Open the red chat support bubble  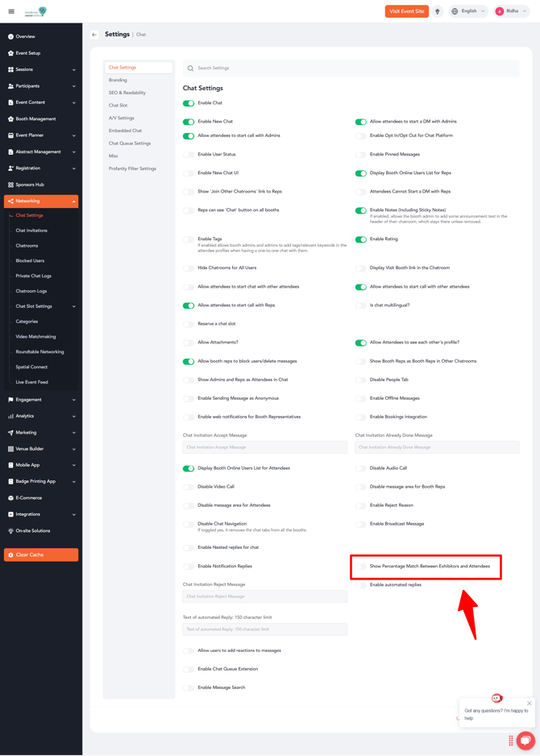(x=525, y=740)
